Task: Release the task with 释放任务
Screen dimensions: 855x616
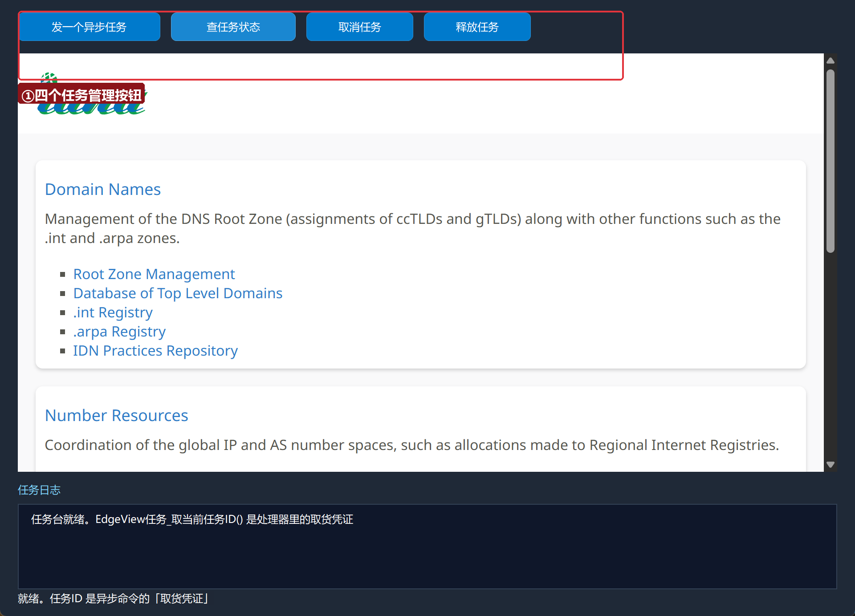Action: pos(477,27)
